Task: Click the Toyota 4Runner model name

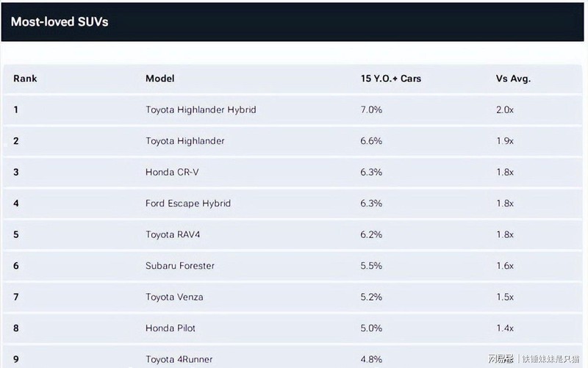Action: point(179,358)
